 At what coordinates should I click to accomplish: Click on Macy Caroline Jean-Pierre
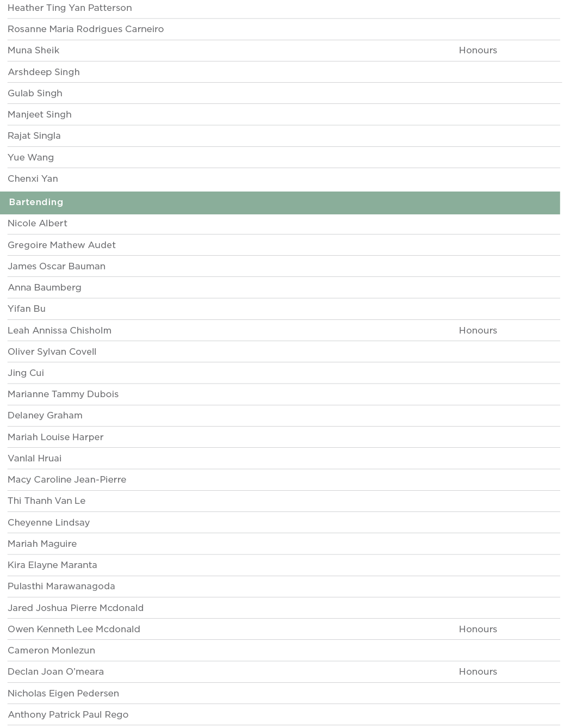pyautogui.click(x=67, y=480)
